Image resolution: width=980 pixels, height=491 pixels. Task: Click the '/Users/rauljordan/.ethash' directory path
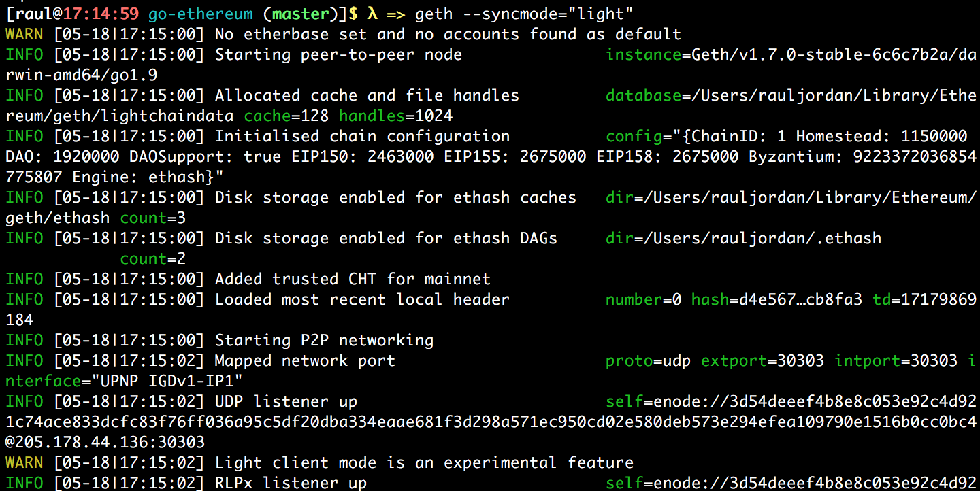tap(762, 238)
